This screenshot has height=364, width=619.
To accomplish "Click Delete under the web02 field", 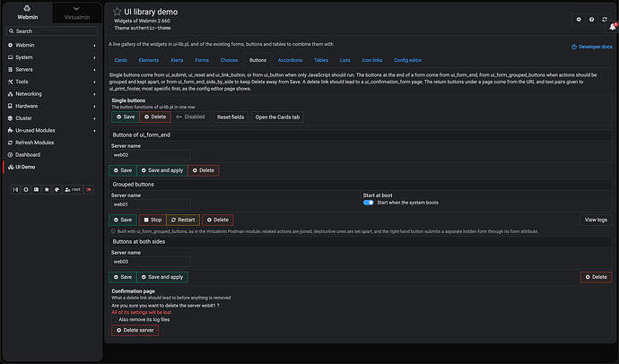I will (x=204, y=170).
